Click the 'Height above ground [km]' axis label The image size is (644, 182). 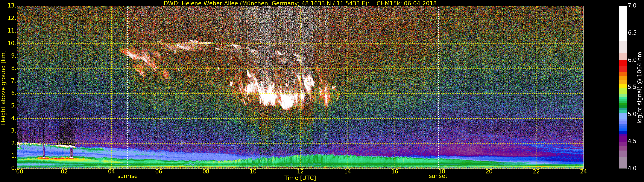3,87
